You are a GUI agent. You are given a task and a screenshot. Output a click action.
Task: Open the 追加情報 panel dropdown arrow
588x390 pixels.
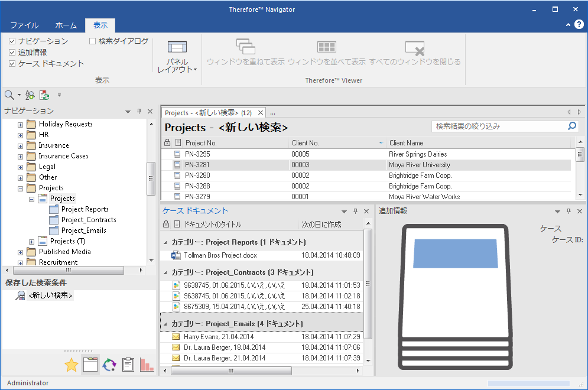point(558,212)
